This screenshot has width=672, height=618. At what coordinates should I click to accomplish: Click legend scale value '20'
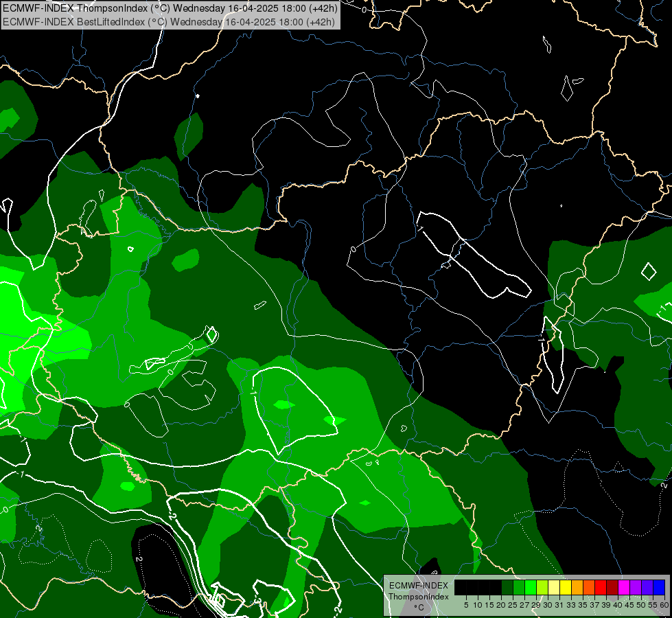tap(501, 605)
